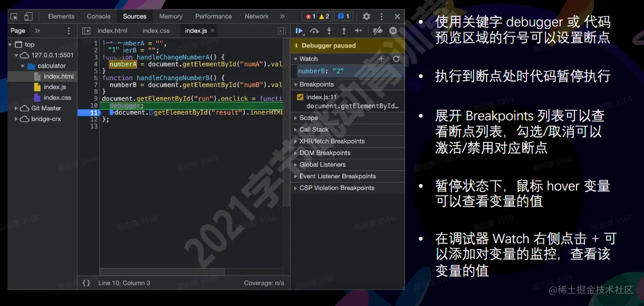Collapse the 127.0.0.1:5501 tree node
This screenshot has width=644, height=306.
(x=16, y=55)
